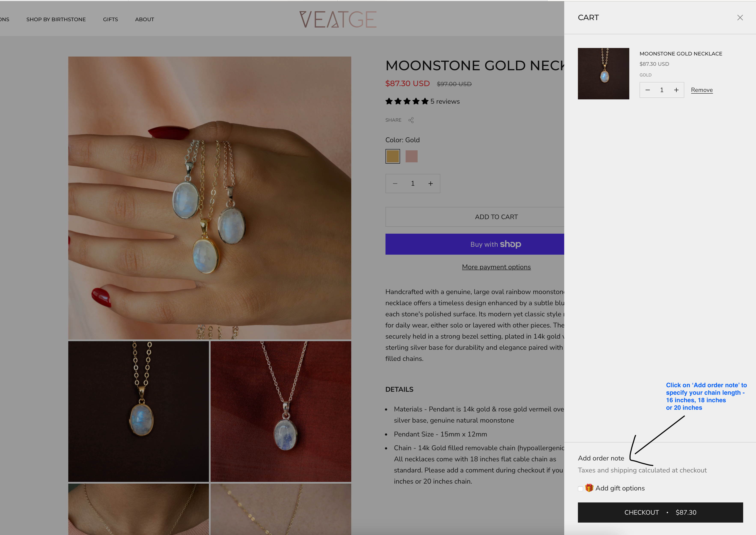Viewport: 756px width, 535px height.
Task: Click the VEATGE logo
Action: pyautogui.click(x=338, y=19)
